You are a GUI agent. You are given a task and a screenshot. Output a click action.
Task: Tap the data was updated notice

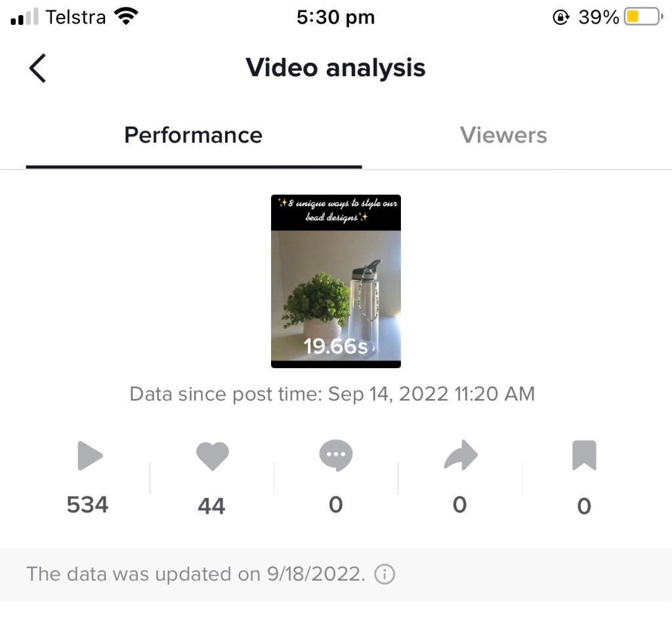pos(195,575)
